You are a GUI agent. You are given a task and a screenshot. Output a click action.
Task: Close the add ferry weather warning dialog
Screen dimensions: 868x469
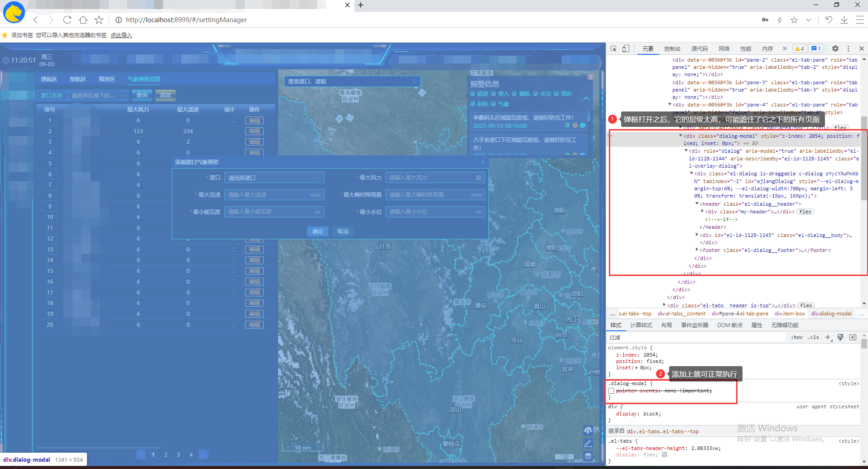(482, 162)
